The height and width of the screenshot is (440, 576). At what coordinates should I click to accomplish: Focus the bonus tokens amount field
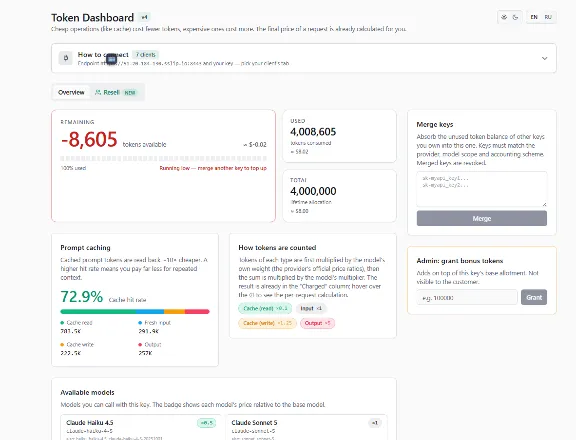point(467,297)
